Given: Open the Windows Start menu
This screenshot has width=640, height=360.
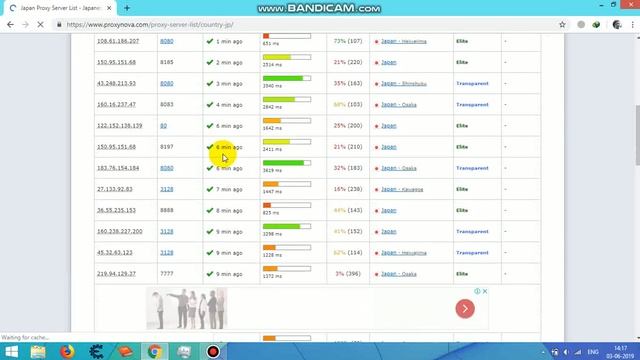Looking at the screenshot, I should point(11,351).
